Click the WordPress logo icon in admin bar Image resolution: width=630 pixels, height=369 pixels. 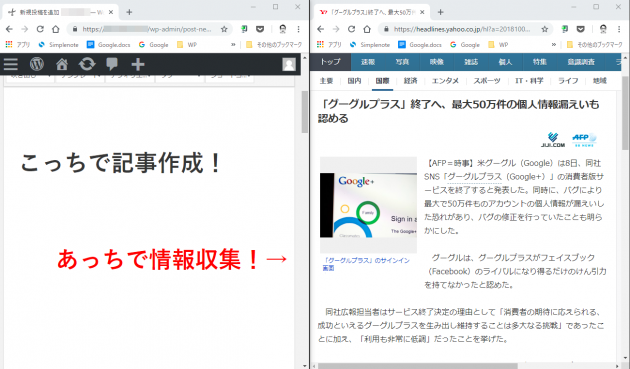tap(37, 64)
